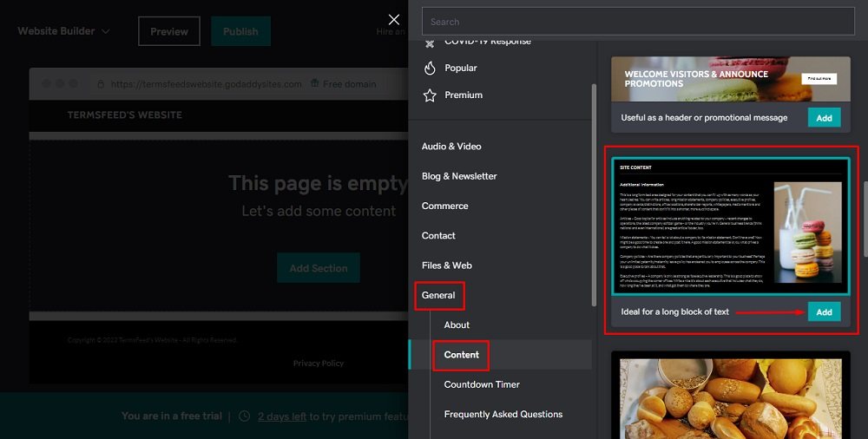The width and height of the screenshot is (868, 439).
Task: Select Popular in the category list
Action: point(461,68)
